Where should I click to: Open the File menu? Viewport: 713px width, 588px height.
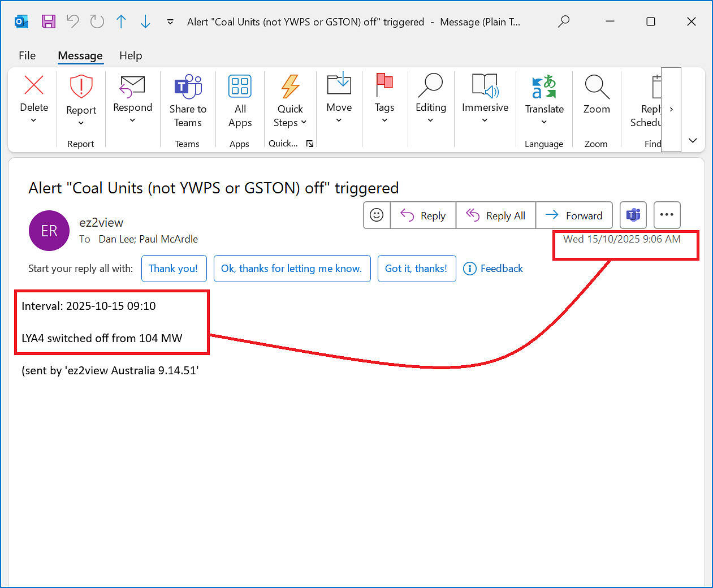click(x=27, y=55)
